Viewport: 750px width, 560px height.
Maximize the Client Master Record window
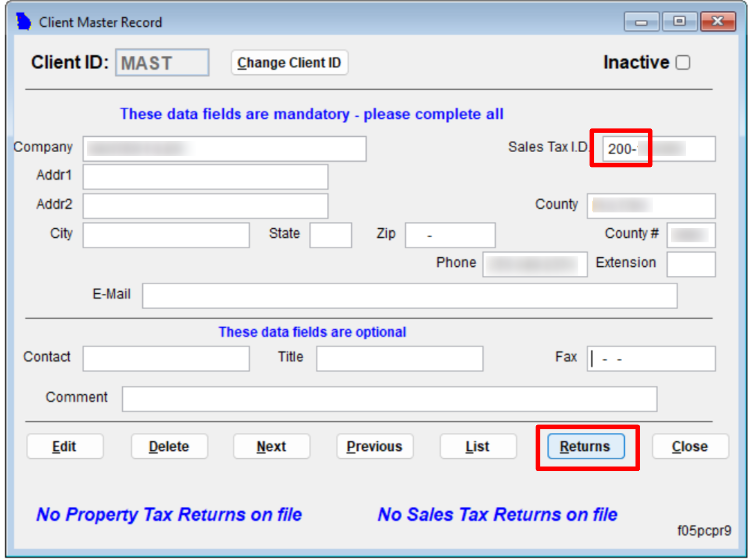pyautogui.click(x=679, y=21)
